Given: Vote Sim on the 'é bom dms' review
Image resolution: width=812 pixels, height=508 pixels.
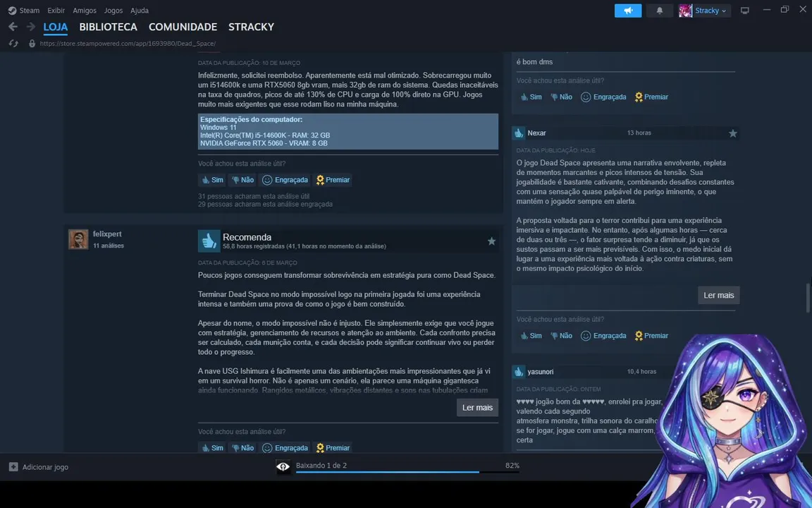Looking at the screenshot, I should tap(531, 97).
